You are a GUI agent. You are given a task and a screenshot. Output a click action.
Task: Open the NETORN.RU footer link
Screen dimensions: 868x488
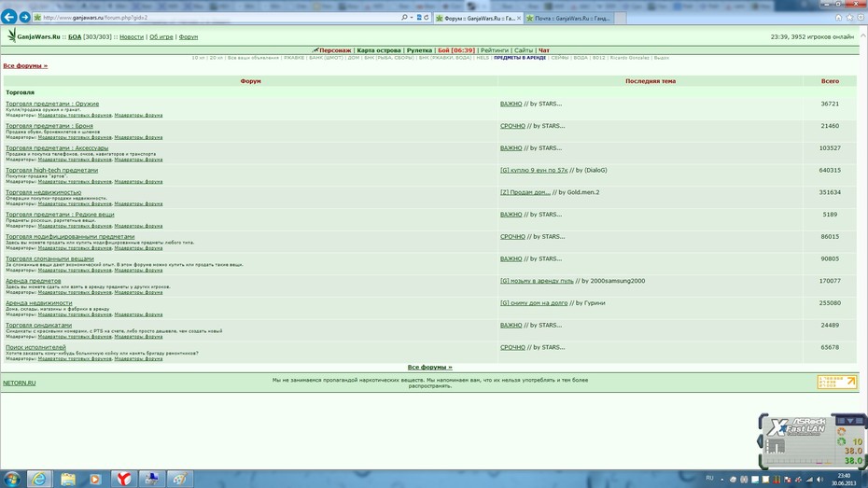(20, 383)
